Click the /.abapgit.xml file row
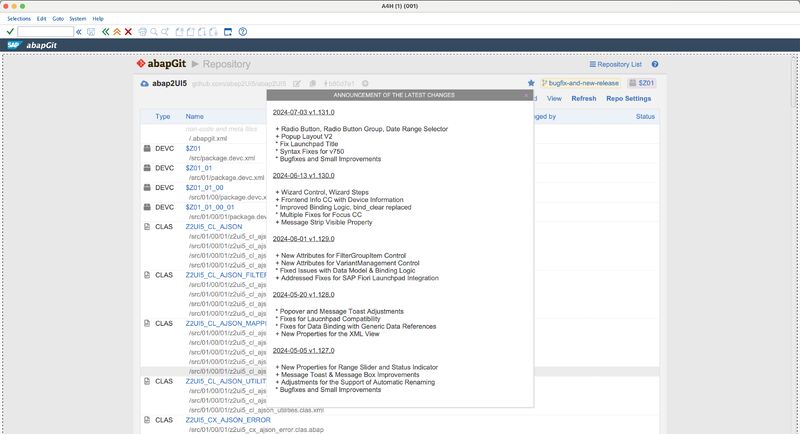800x434 pixels. tap(208, 138)
